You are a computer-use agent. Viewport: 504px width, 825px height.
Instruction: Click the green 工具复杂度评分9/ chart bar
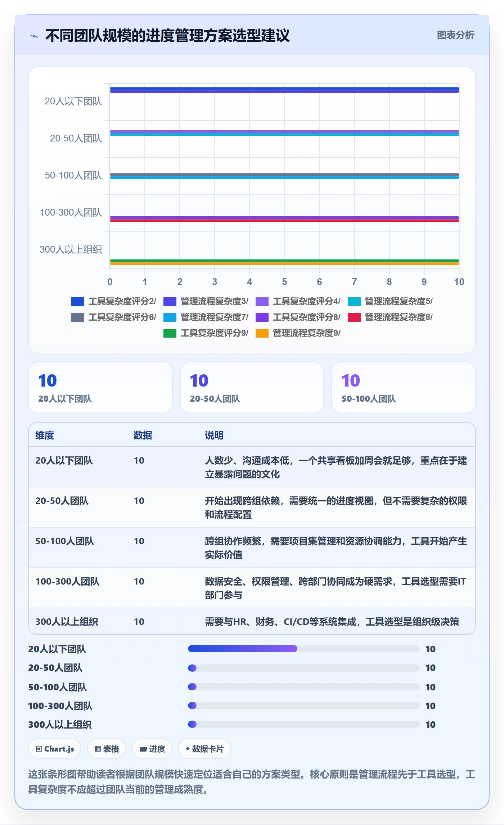(x=284, y=261)
